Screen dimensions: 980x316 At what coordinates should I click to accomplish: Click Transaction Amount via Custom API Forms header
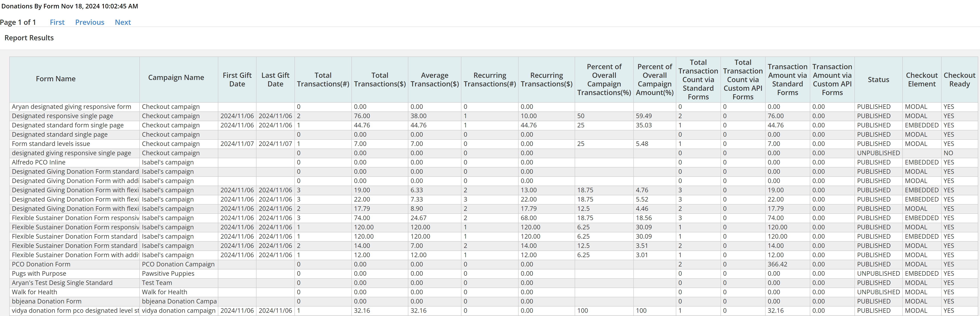point(832,79)
